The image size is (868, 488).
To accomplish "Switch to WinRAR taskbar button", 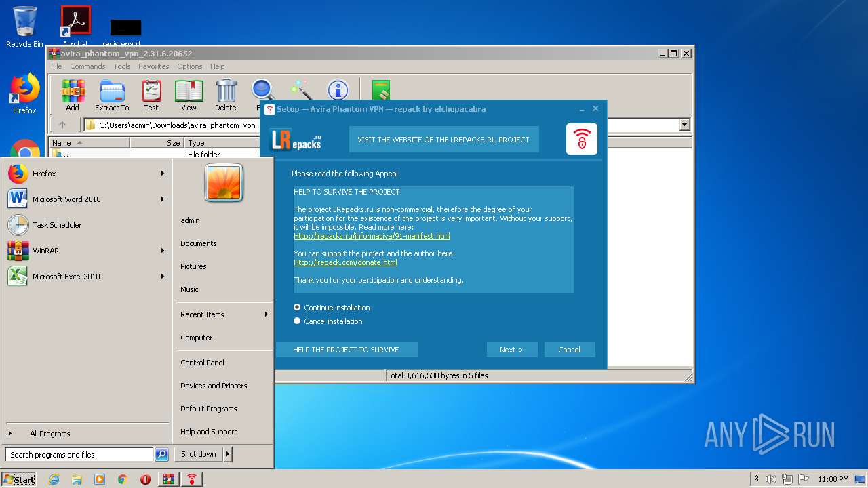I will coord(169,479).
